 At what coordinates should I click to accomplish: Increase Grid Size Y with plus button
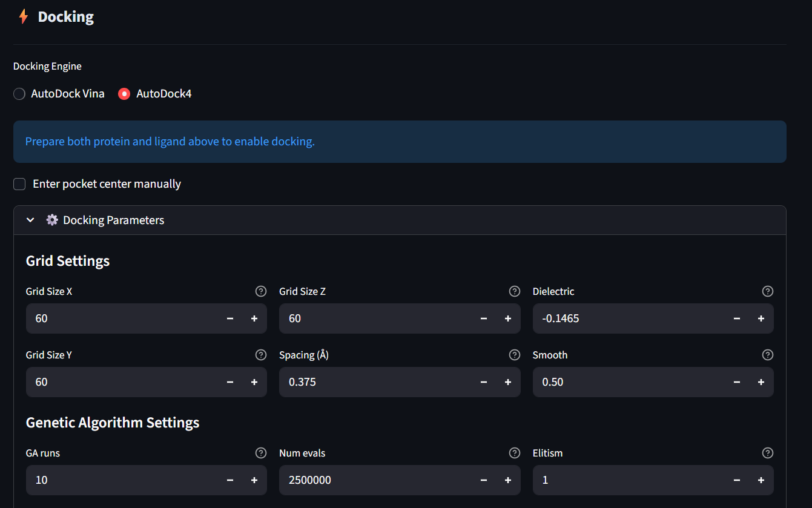point(254,382)
